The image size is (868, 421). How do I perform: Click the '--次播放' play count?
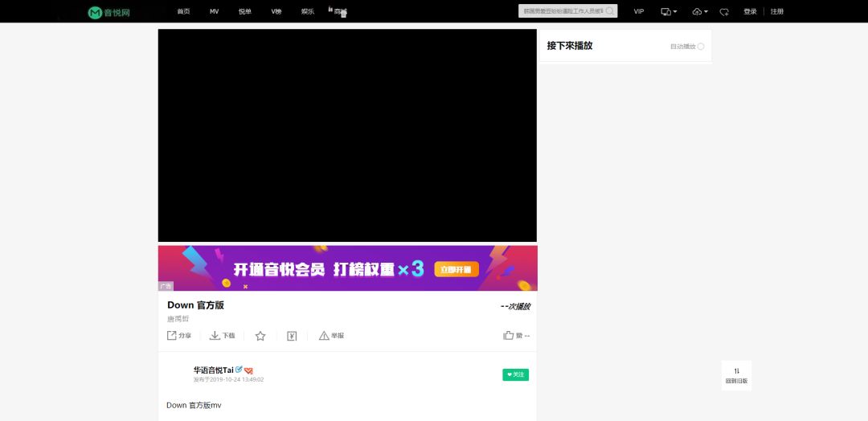[x=515, y=306]
